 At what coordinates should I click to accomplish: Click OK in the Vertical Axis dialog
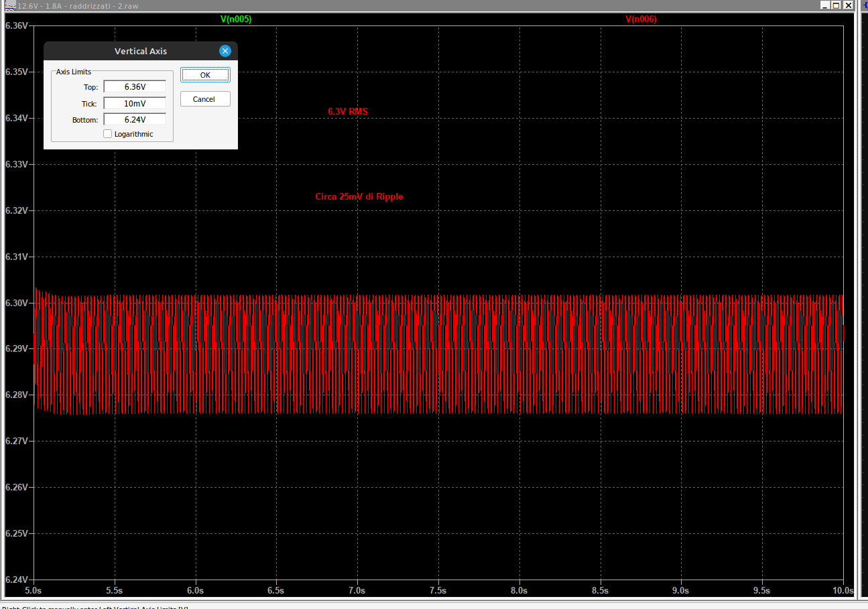click(x=205, y=75)
